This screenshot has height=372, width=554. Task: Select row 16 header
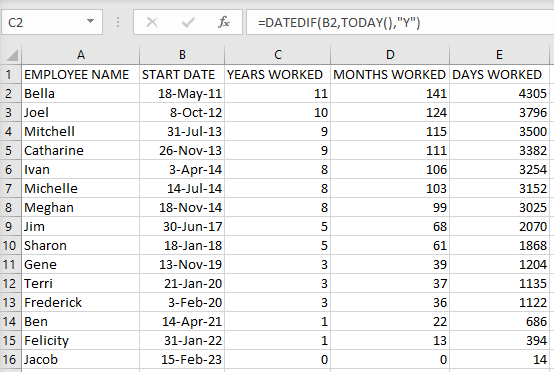tap(11, 360)
